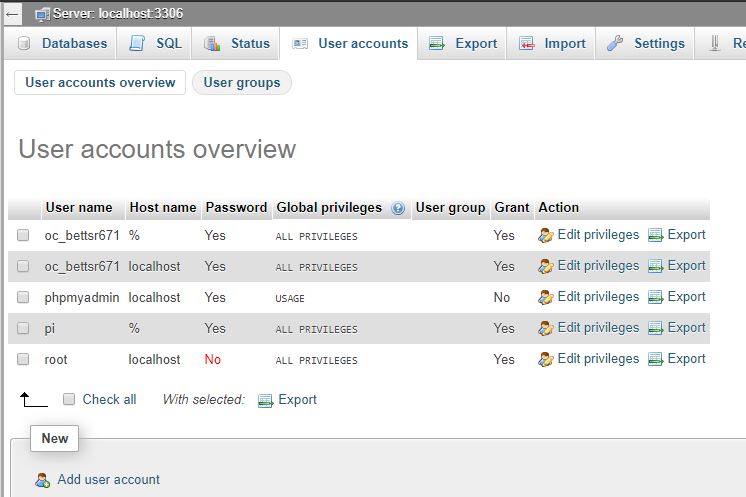Switch to the SQL tab

tap(154, 43)
